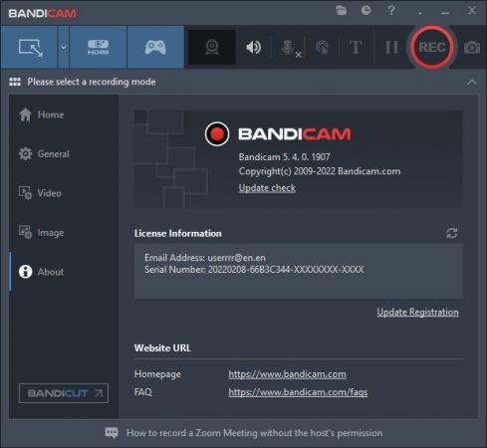Launch Bandicut via sidebar button
This screenshot has height=448, width=487.
(x=64, y=393)
